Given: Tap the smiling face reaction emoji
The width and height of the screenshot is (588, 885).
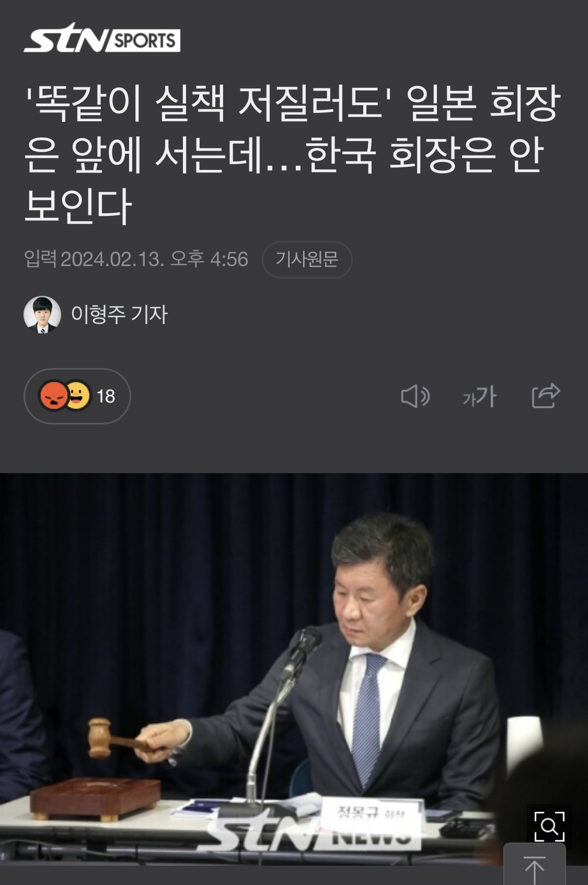Looking at the screenshot, I should [x=77, y=396].
